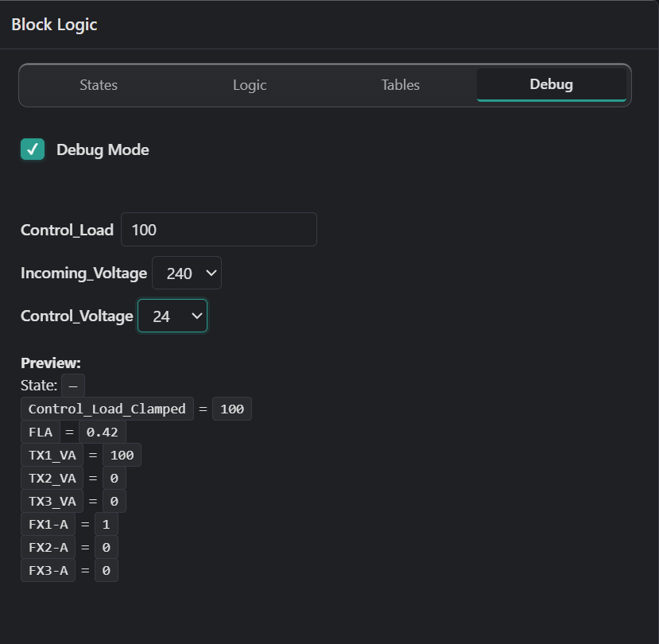Click the Incoming_Voltage label
This screenshot has height=644, width=659.
83,274
